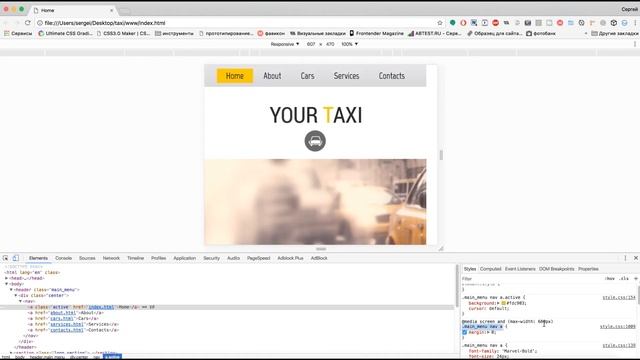Screen dimensions: 640x360
Task: Open the DevTools customize menu (three dots)
Action: point(625,258)
